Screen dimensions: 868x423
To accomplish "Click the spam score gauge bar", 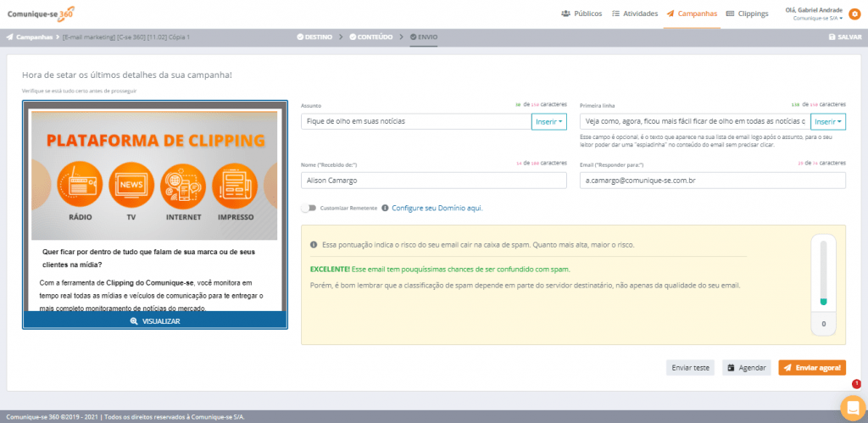I will (x=823, y=273).
